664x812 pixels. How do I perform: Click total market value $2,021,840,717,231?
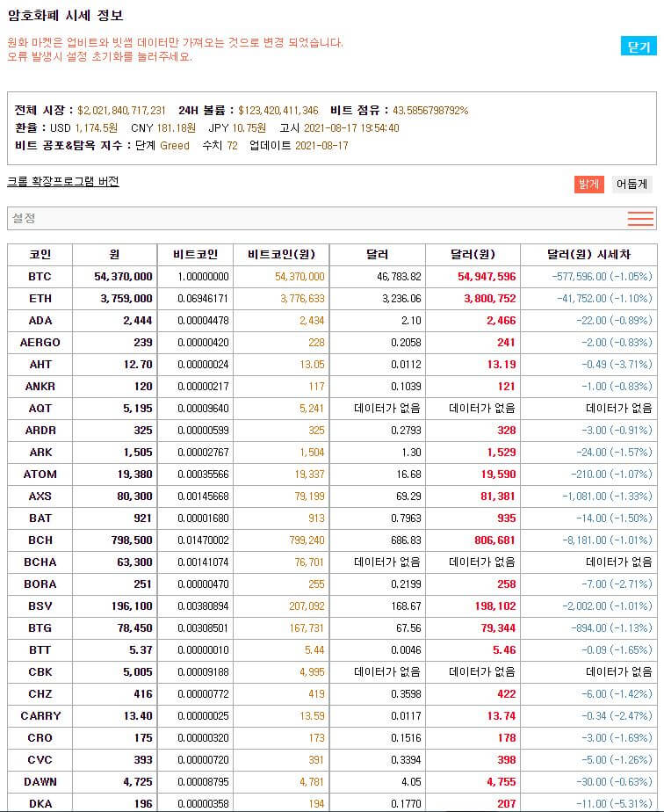click(x=121, y=111)
